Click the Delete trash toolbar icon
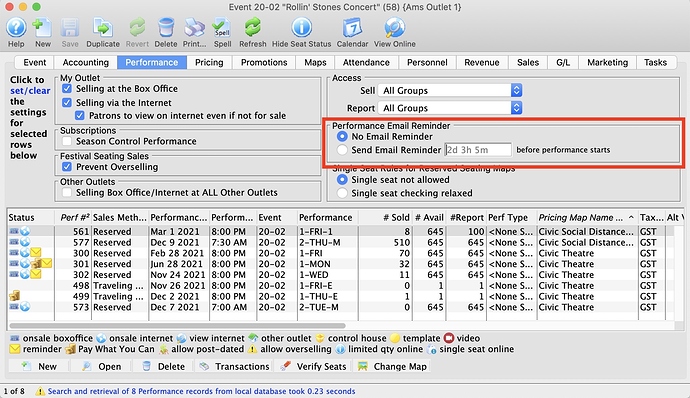690x398 pixels. pyautogui.click(x=166, y=28)
